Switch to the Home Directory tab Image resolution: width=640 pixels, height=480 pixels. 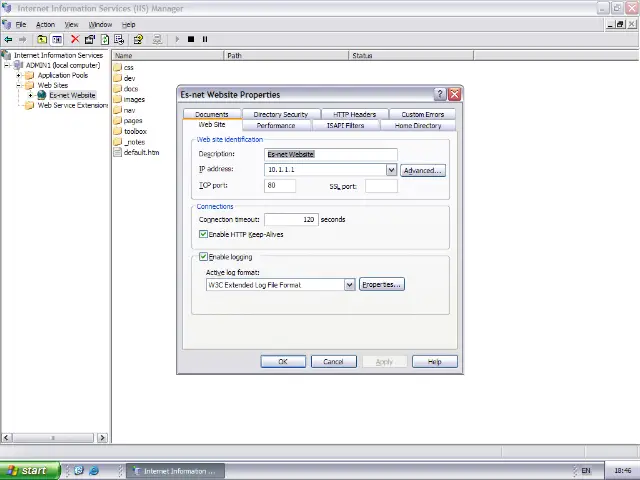pyautogui.click(x=417, y=126)
